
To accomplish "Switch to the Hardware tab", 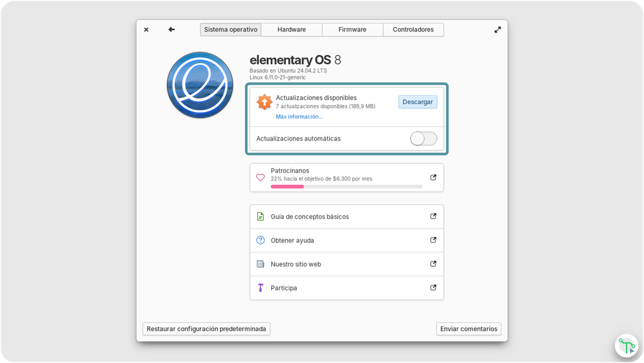I will pos(291,29).
